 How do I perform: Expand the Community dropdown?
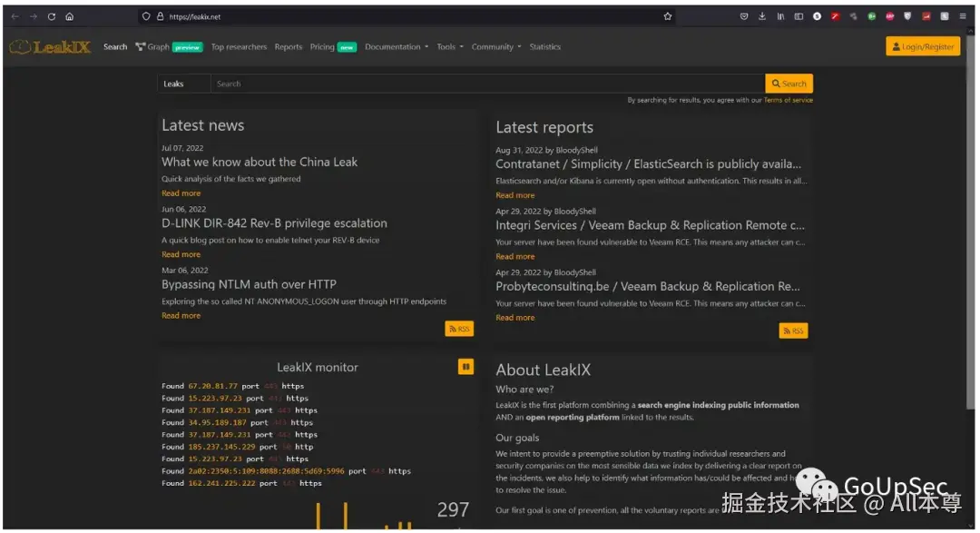[x=496, y=47]
